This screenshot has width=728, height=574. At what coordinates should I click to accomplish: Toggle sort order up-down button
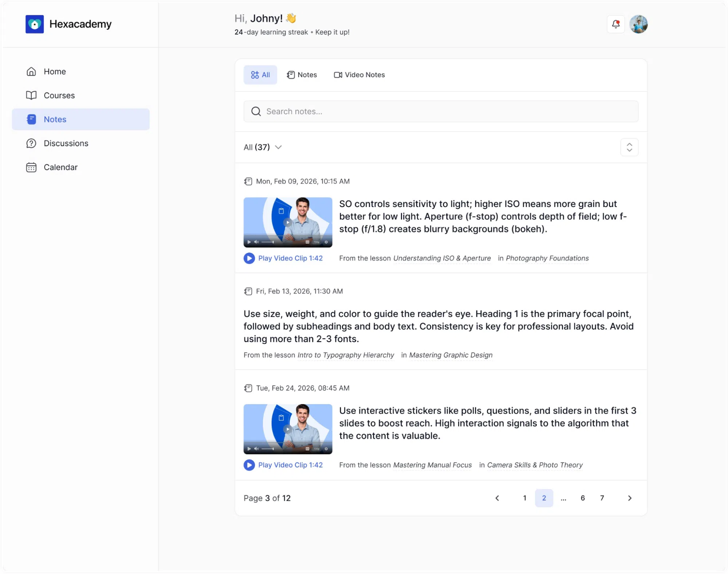(629, 147)
